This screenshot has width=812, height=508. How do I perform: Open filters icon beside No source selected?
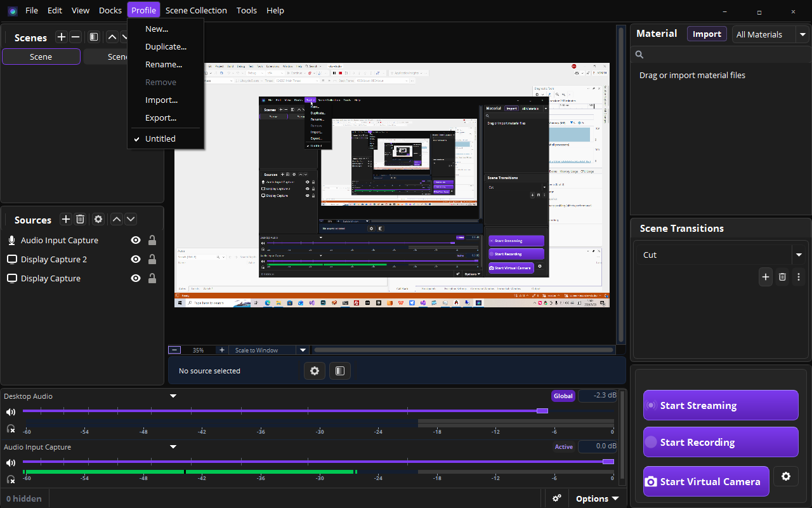coord(340,371)
